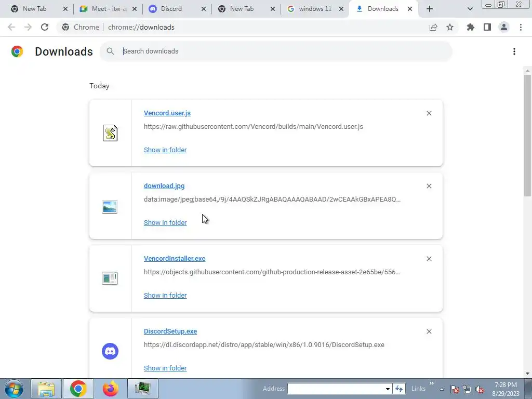Image resolution: width=532 pixels, height=399 pixels.
Task: Open the DiscordSetup.exe file link
Action: (x=170, y=331)
